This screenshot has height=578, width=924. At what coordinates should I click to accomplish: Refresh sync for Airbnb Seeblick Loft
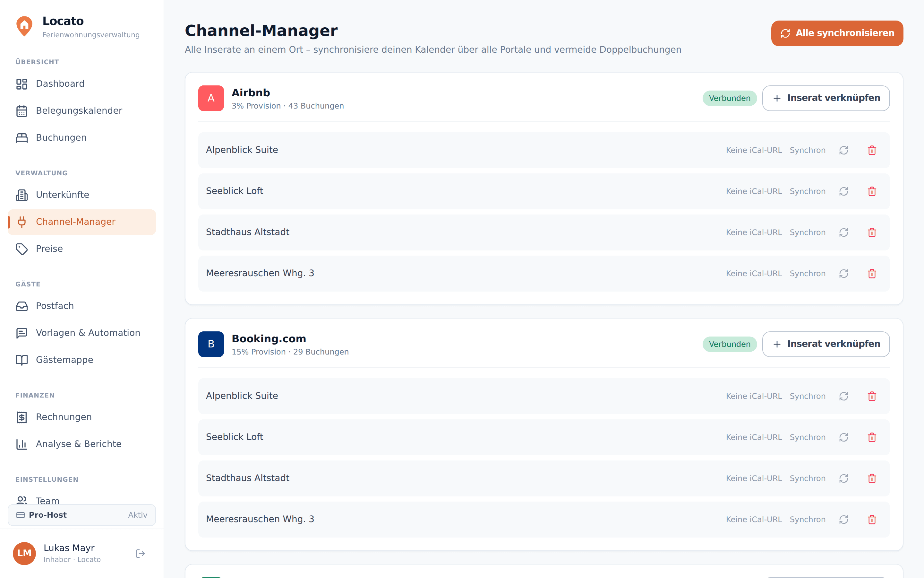(x=843, y=191)
